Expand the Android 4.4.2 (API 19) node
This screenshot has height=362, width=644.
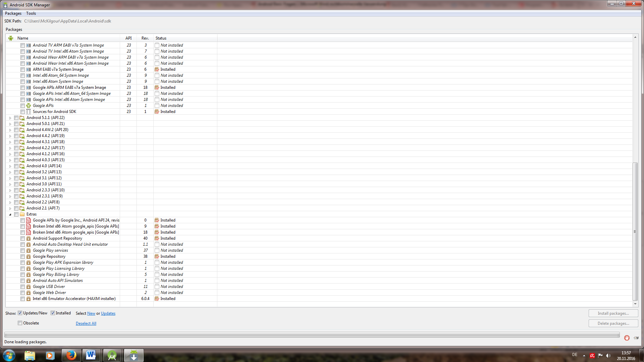[x=10, y=136]
